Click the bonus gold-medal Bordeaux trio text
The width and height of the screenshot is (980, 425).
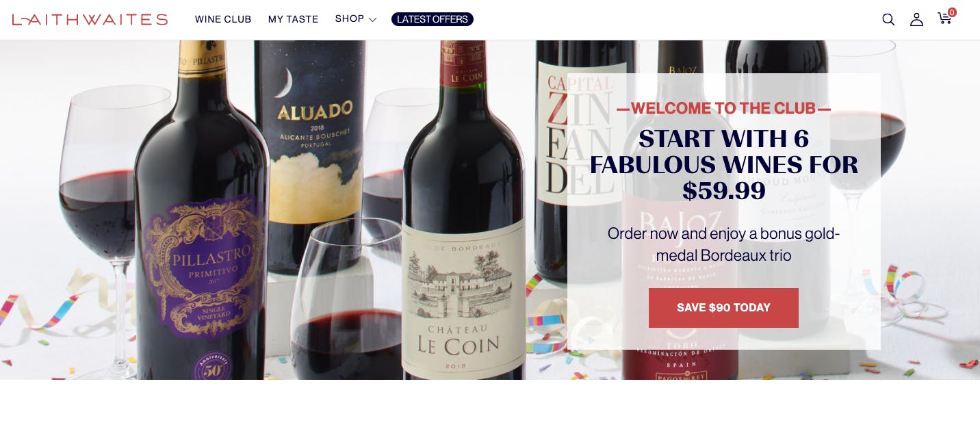click(723, 244)
